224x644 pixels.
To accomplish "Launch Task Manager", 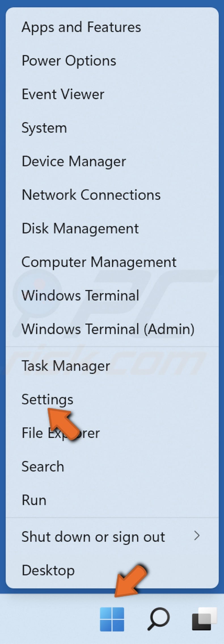I will [x=65, y=366].
